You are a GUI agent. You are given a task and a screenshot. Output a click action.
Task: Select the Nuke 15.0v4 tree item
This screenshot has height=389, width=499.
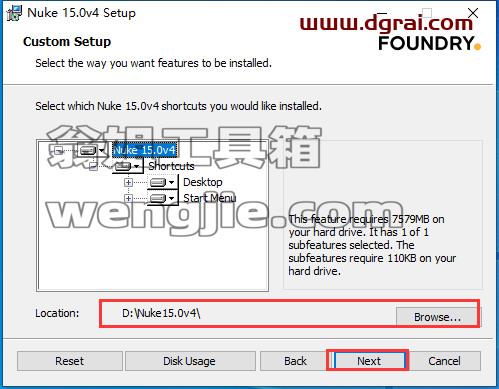tap(144, 150)
